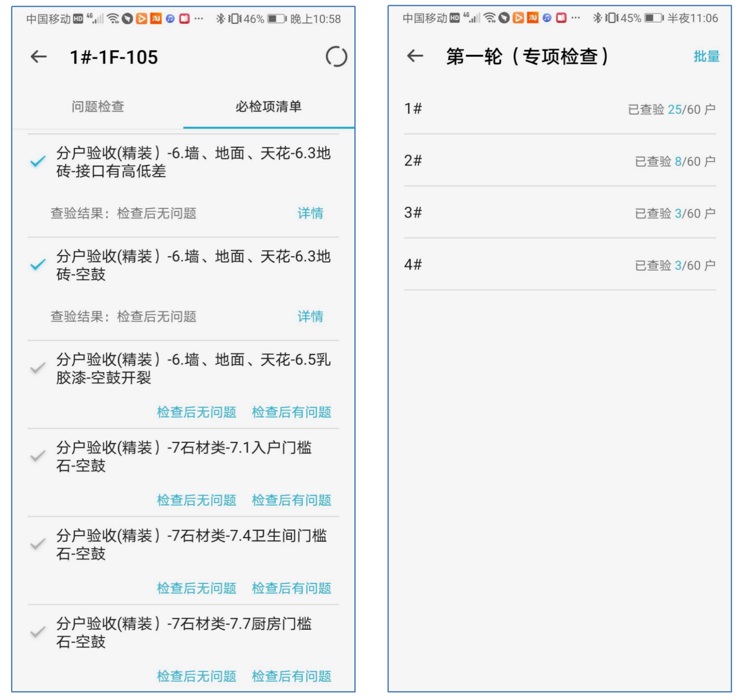The height and width of the screenshot is (700, 744).
Task: Tap item text 7.7厨房门槛石-空鼓
Action: tap(184, 632)
